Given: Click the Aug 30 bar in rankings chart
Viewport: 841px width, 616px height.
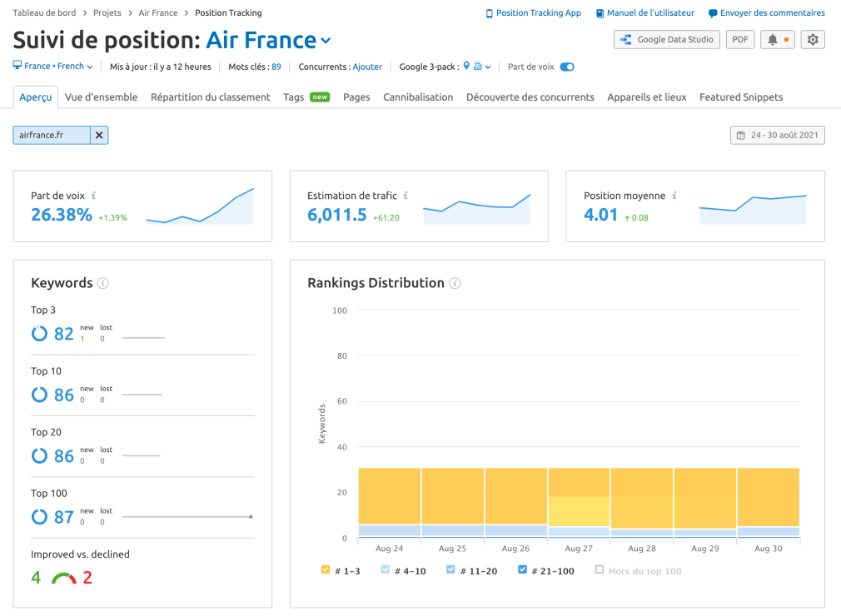Looking at the screenshot, I should pyautogui.click(x=768, y=503).
